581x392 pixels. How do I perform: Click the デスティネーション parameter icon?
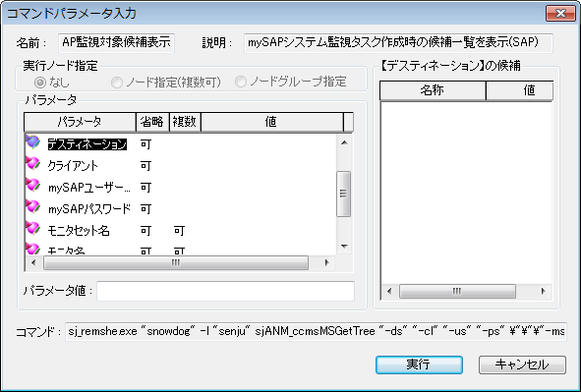point(33,142)
